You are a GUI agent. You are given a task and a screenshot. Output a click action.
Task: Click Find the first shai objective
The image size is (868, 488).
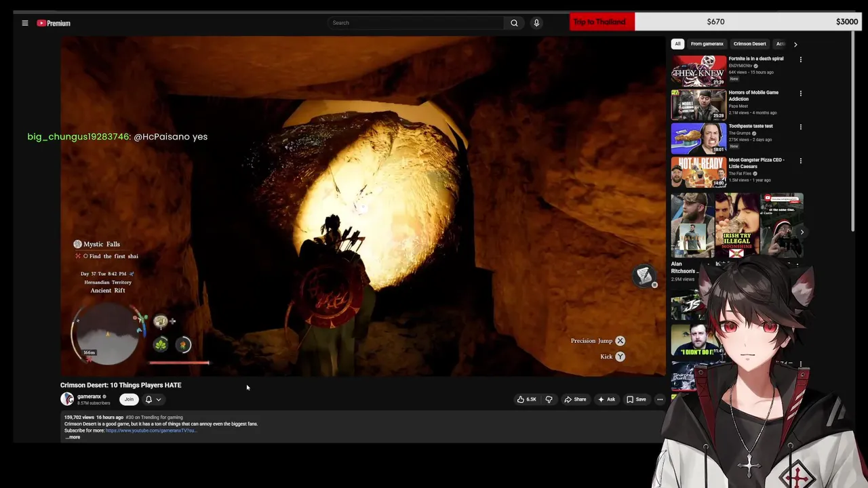pyautogui.click(x=113, y=256)
